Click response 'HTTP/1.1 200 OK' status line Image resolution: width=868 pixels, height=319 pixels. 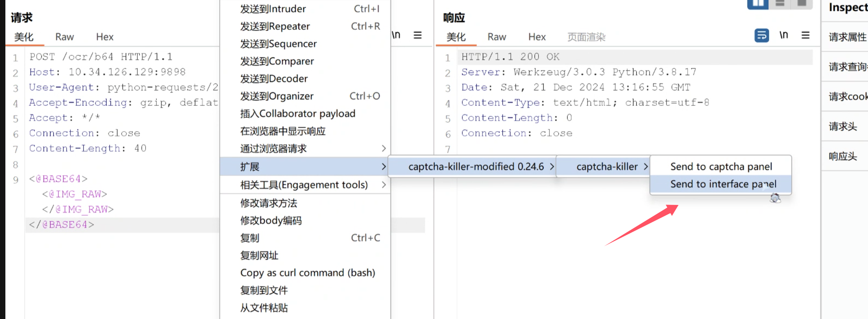pos(511,57)
